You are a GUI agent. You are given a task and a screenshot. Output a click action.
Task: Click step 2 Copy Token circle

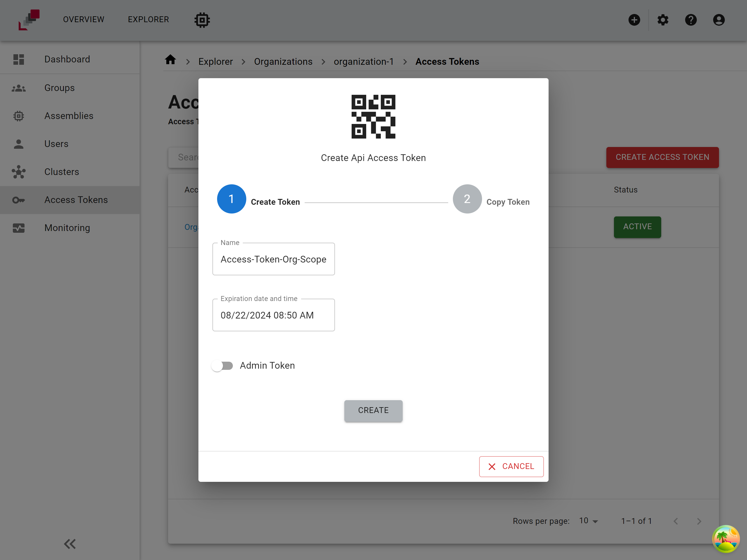click(x=467, y=199)
